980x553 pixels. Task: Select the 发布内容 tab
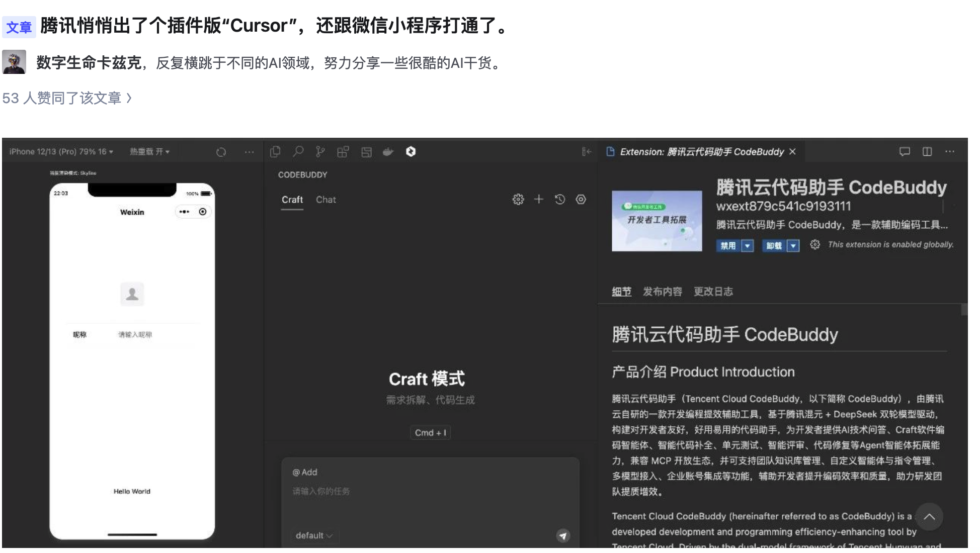[x=662, y=292]
